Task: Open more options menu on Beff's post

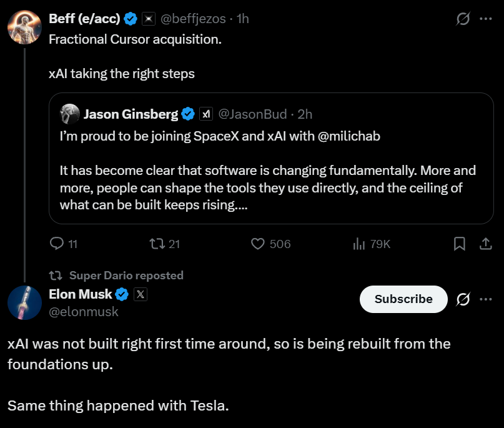Action: point(485,19)
